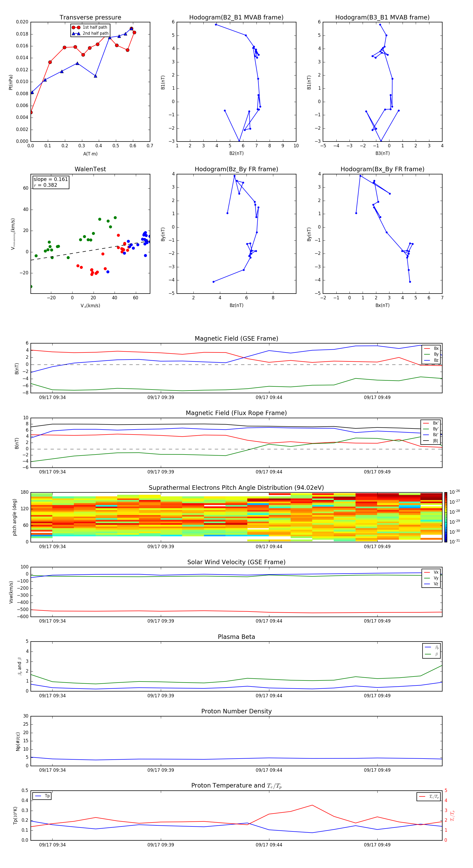Select the "B2(nT)" x-axis label
The image size is (473, 868).
236,153
